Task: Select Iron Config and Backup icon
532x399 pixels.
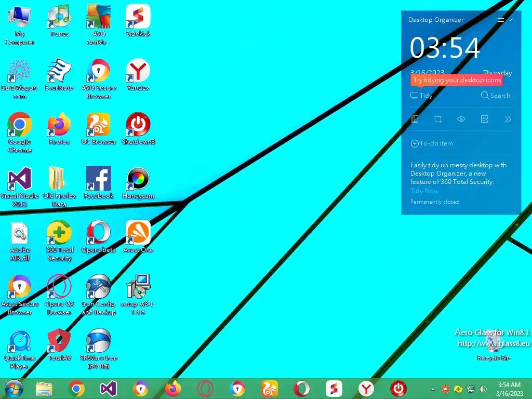Action: [x=99, y=295]
